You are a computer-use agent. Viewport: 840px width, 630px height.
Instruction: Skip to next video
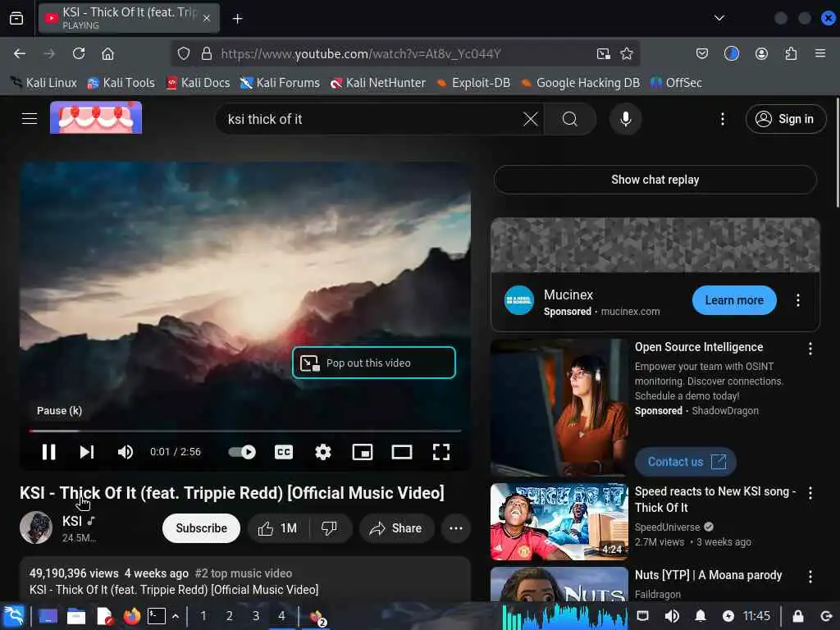coord(87,452)
